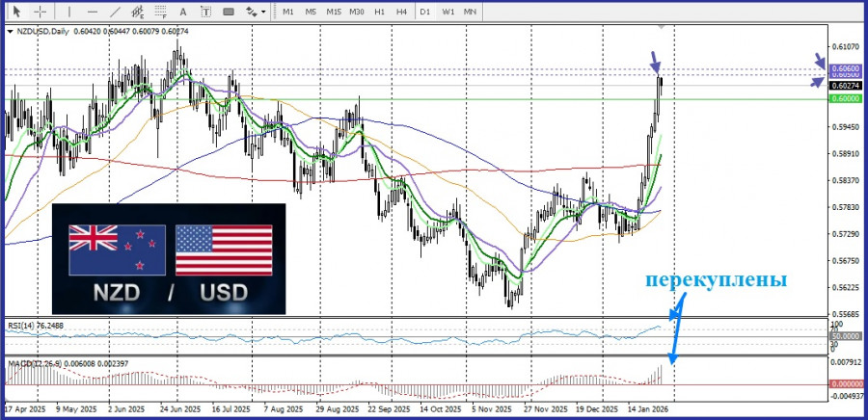
Task: Add text with the A tool
Action: point(185,12)
